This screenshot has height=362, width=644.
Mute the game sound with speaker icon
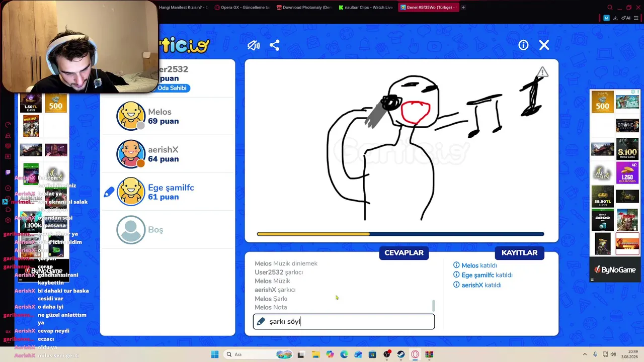click(x=254, y=45)
